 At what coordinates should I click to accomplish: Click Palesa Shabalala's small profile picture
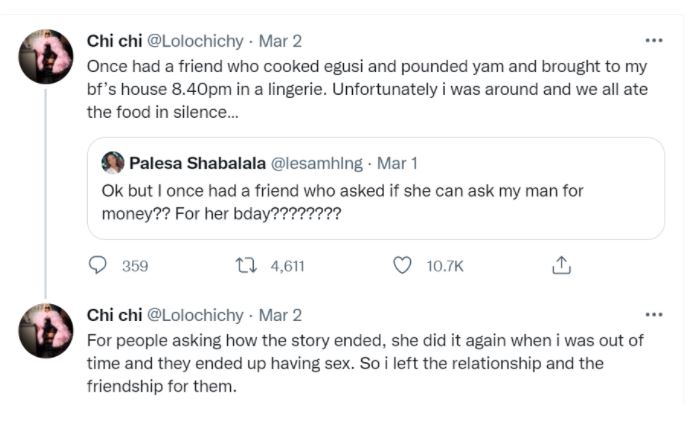[113, 162]
